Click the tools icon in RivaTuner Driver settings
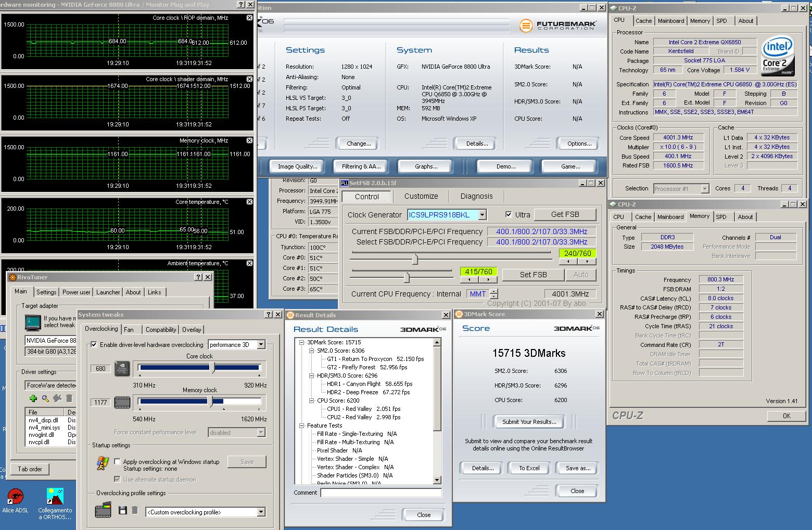Screen dimensions: 812x530 click(x=57, y=398)
